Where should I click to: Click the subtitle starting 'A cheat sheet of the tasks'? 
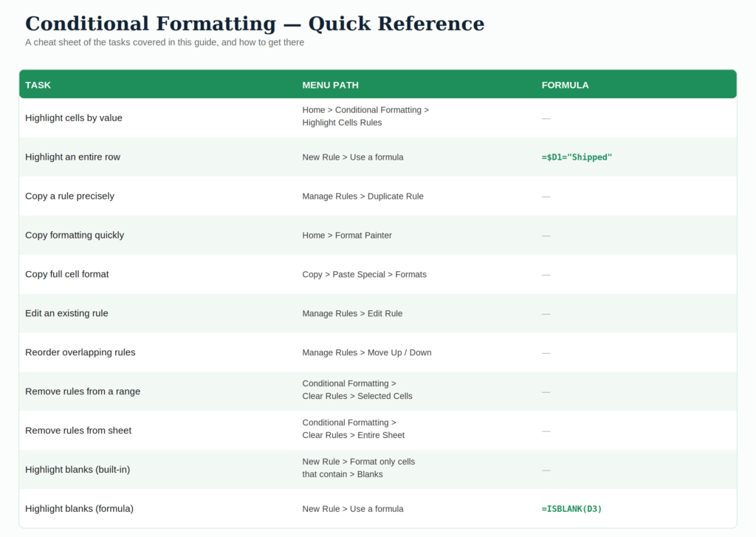tap(165, 42)
